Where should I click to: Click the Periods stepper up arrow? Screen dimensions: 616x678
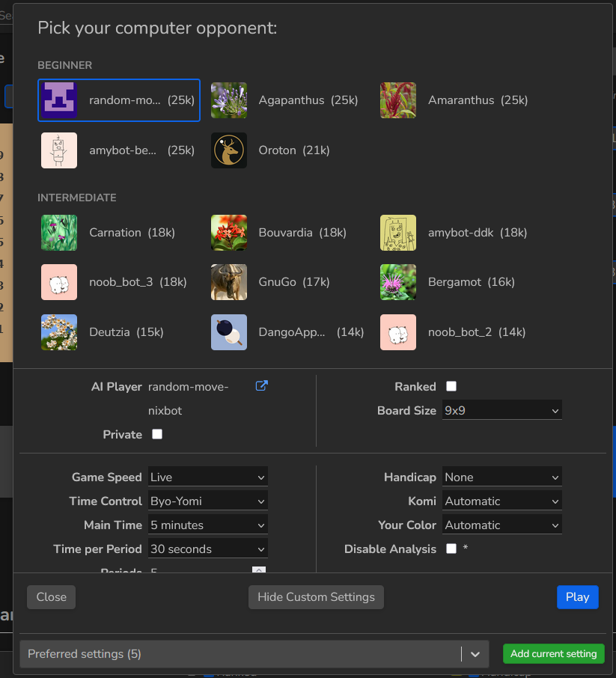pos(258,569)
